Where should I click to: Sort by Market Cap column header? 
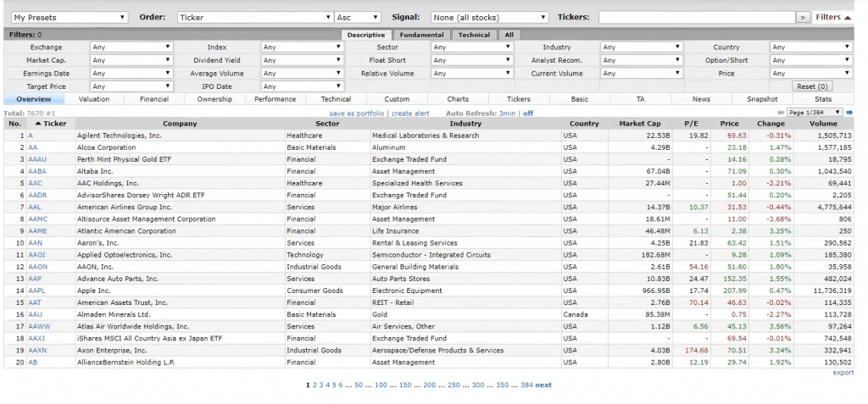coord(639,124)
